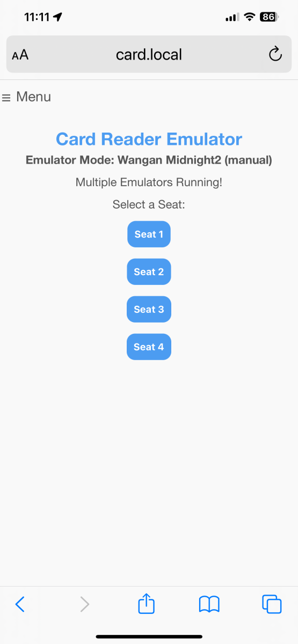298x644 pixels.
Task: Show open tabs with the tabs icon
Action: 272,604
